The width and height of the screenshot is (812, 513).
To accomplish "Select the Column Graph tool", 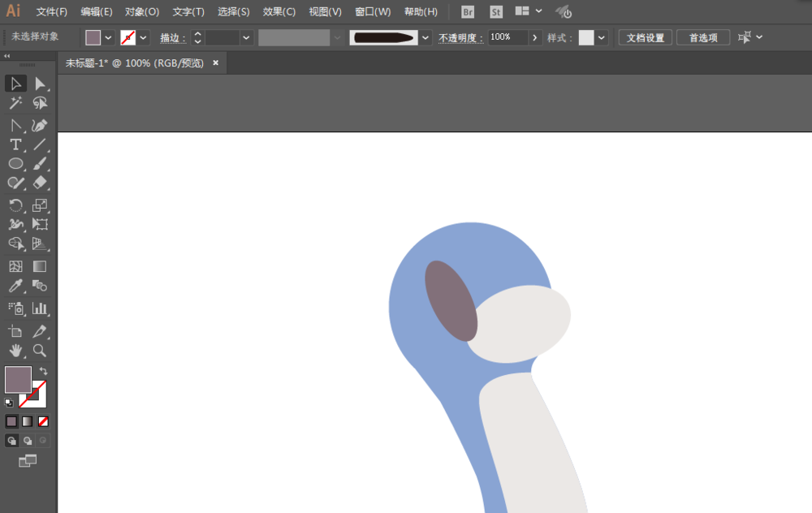I will pyautogui.click(x=40, y=308).
